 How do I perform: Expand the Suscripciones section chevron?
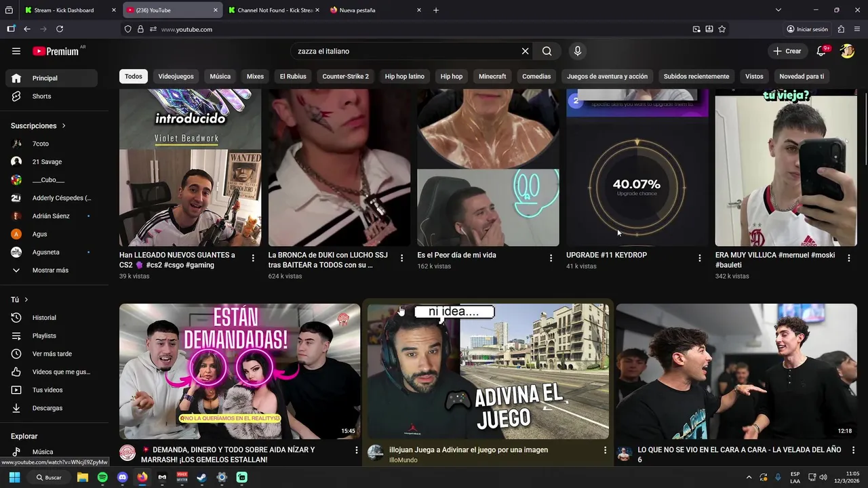tap(64, 125)
